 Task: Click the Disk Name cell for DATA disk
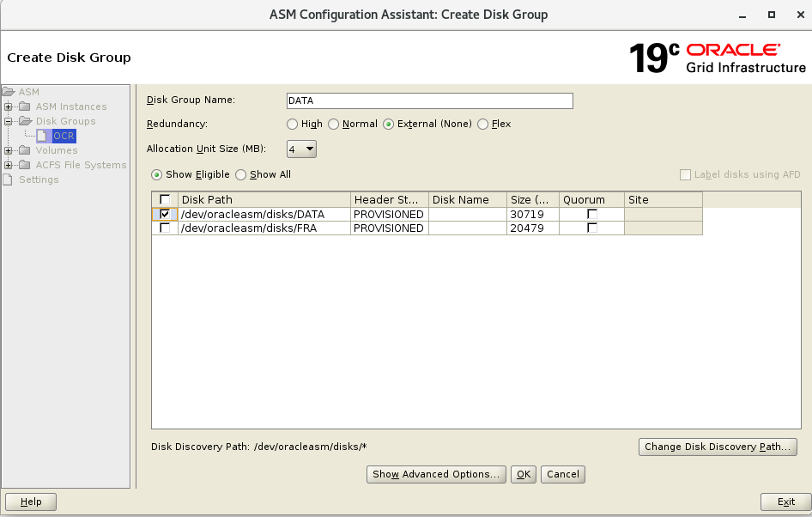468,215
